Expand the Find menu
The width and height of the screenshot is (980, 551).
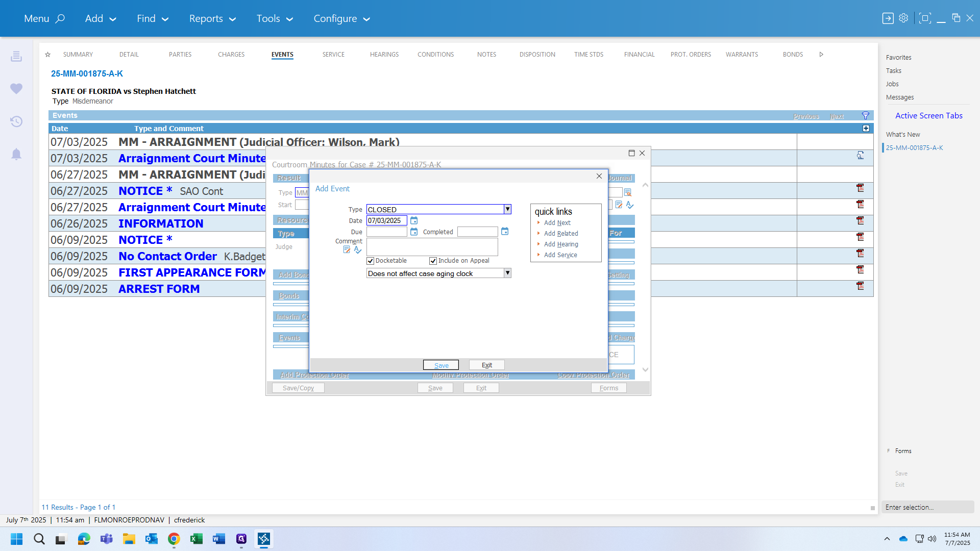click(x=153, y=18)
